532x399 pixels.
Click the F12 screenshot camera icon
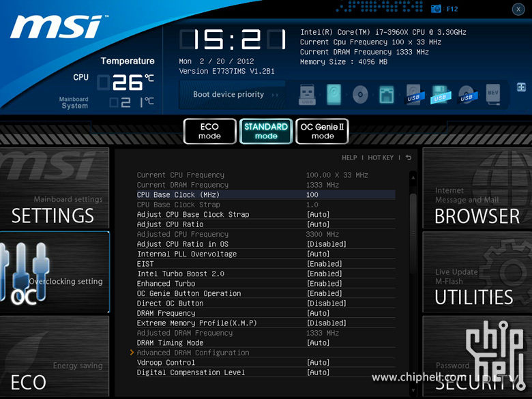[x=436, y=9]
